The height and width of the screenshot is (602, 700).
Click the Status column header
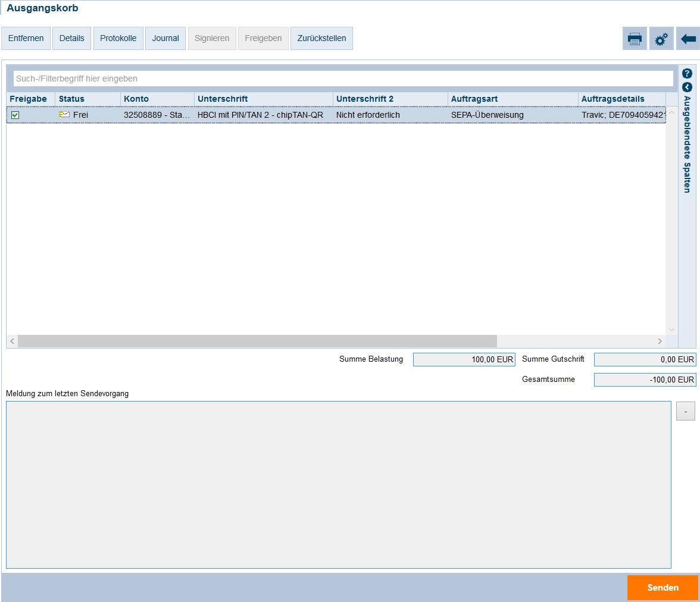(71, 99)
